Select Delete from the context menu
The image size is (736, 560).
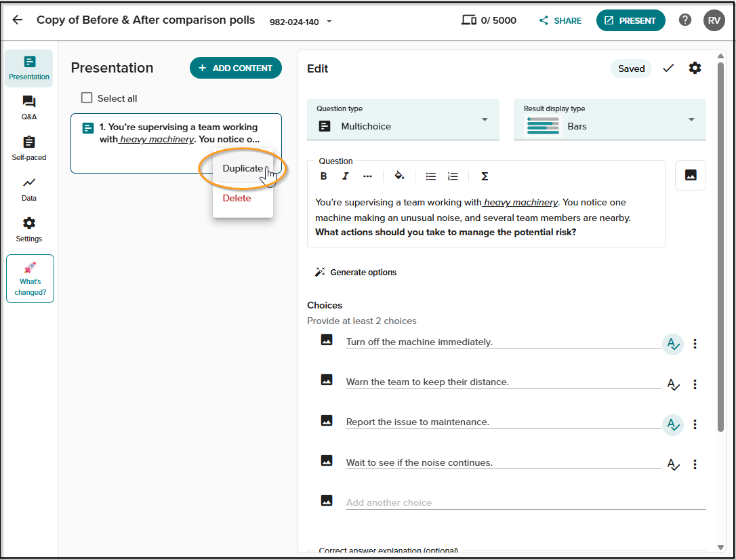(237, 198)
